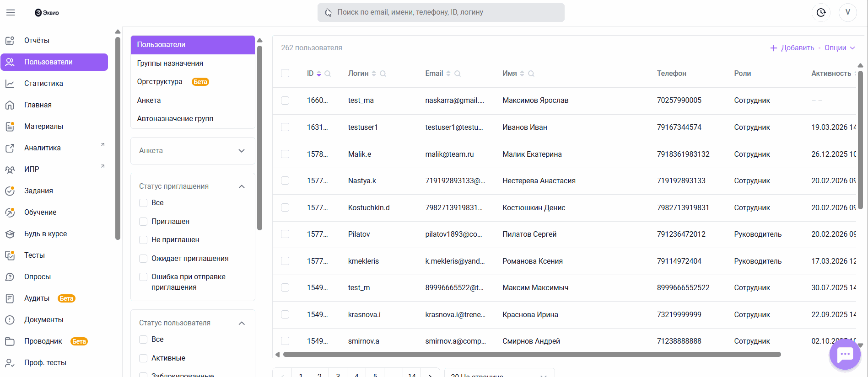Click the search icon beside Имя column

[531, 74]
